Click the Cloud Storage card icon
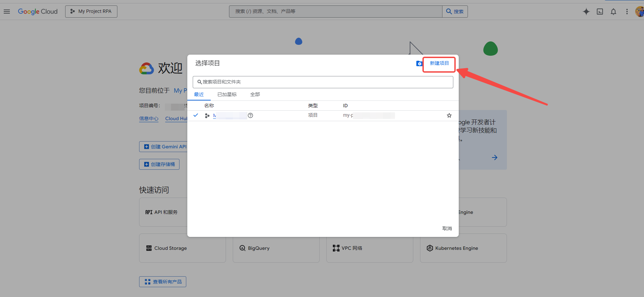This screenshot has width=644, height=297. pos(149,248)
